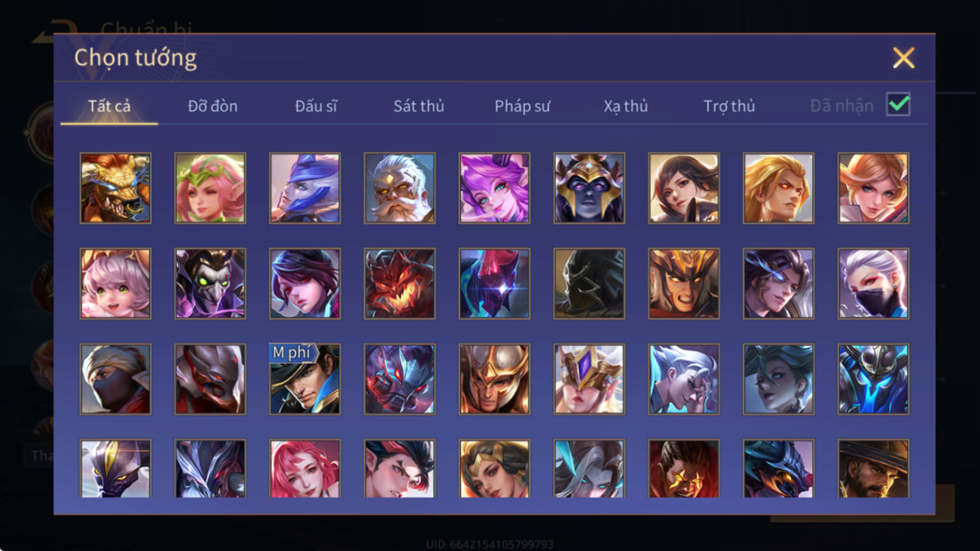Switch to the Đỡ đòn tab

(213, 106)
